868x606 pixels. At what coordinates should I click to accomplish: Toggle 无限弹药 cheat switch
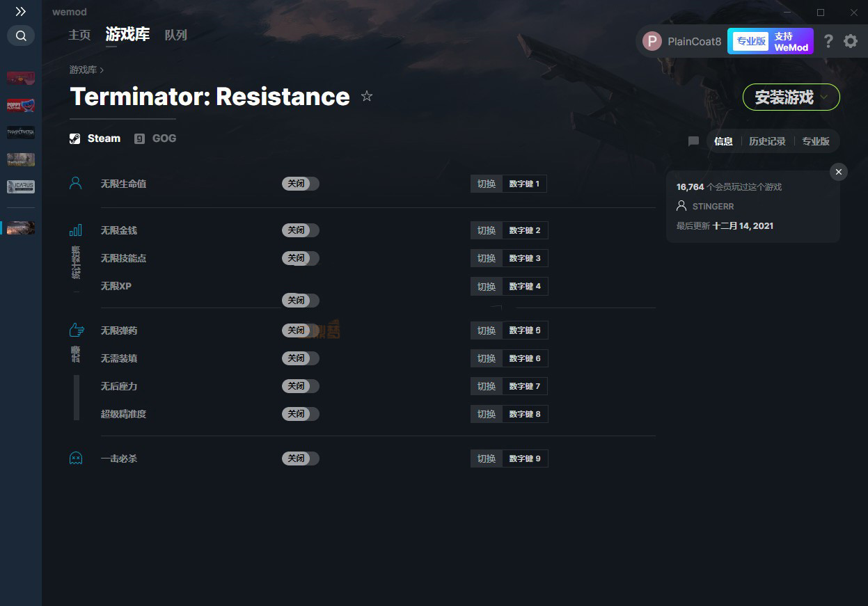coord(301,330)
